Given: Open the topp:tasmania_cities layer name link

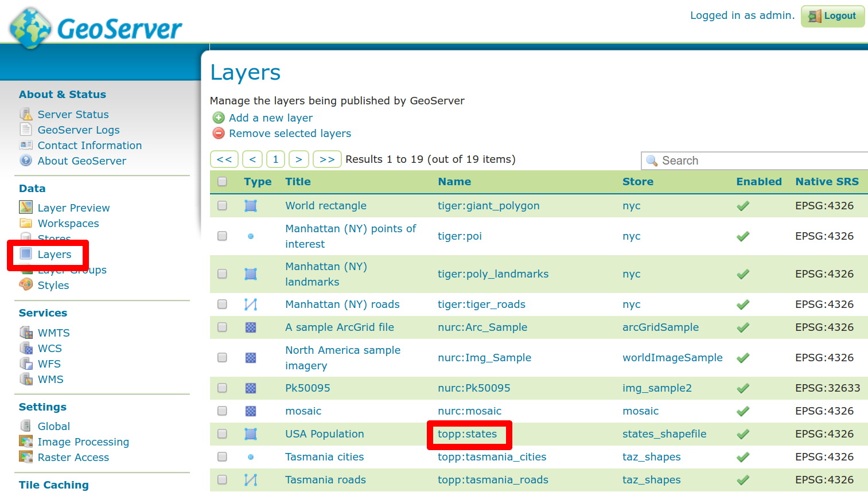Looking at the screenshot, I should [x=492, y=457].
